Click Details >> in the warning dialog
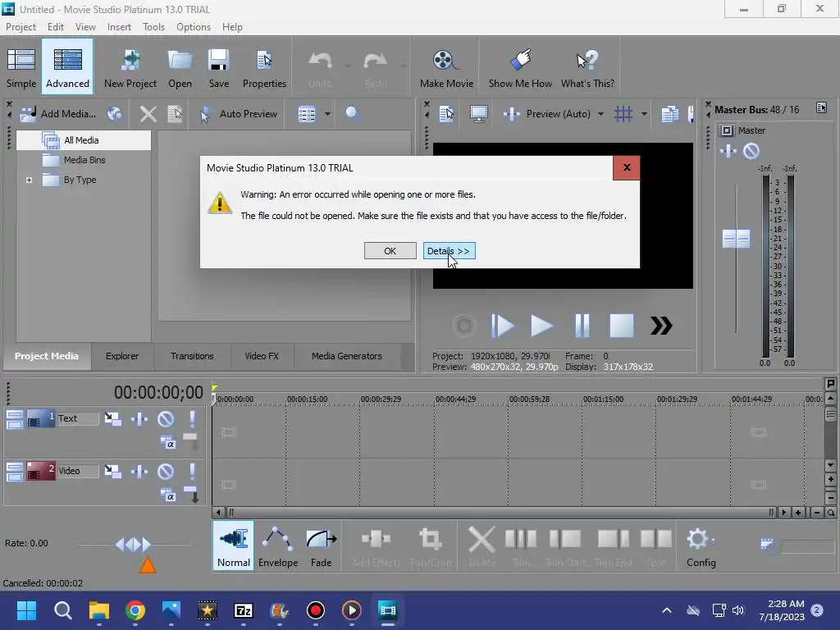840x630 pixels. point(449,251)
